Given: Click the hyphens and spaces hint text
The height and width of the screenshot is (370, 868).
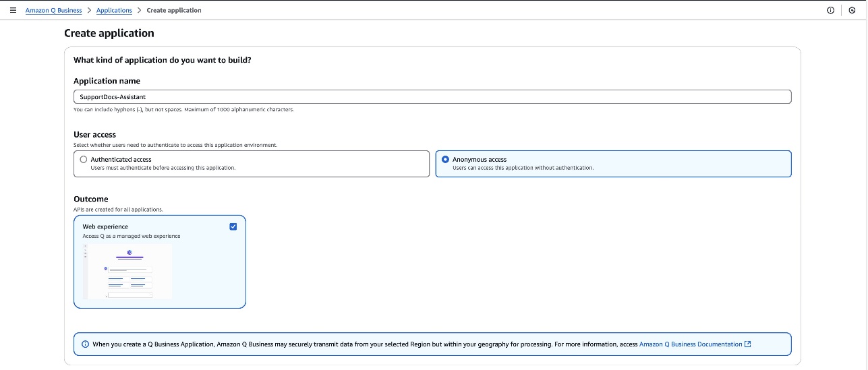Looking at the screenshot, I should click(183, 110).
